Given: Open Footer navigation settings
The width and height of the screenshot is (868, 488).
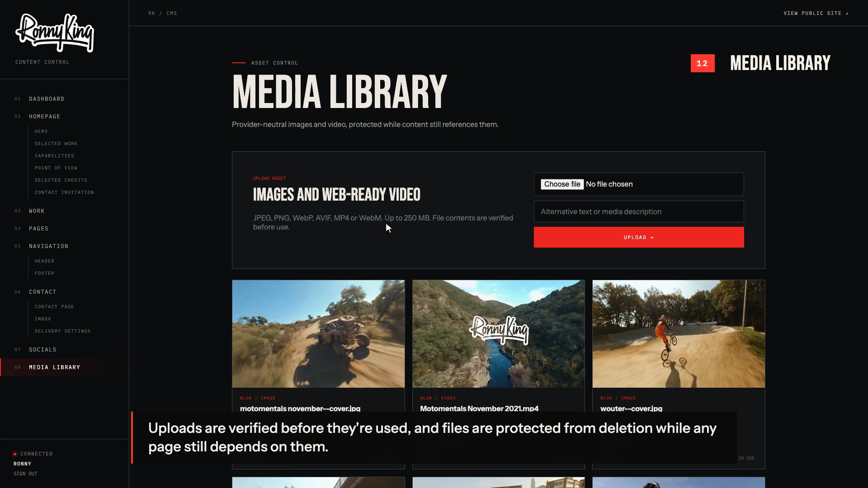Looking at the screenshot, I should point(44,273).
